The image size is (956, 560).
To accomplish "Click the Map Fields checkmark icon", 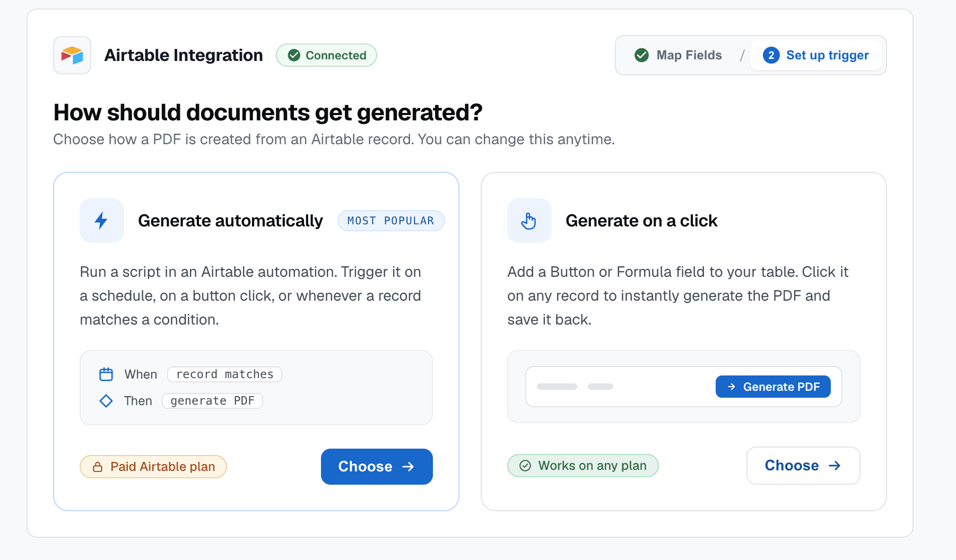I will [642, 55].
